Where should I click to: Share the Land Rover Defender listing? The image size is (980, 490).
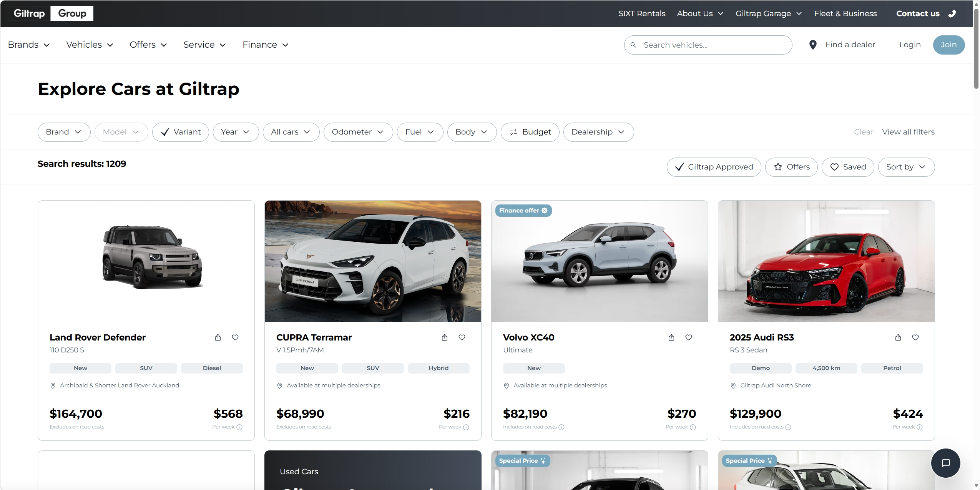coord(218,337)
